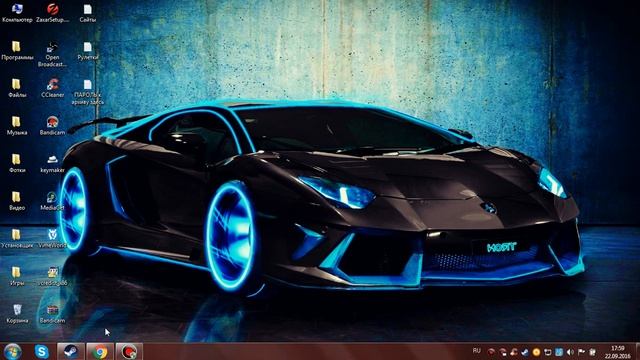Open the Программы folder

(x=17, y=51)
